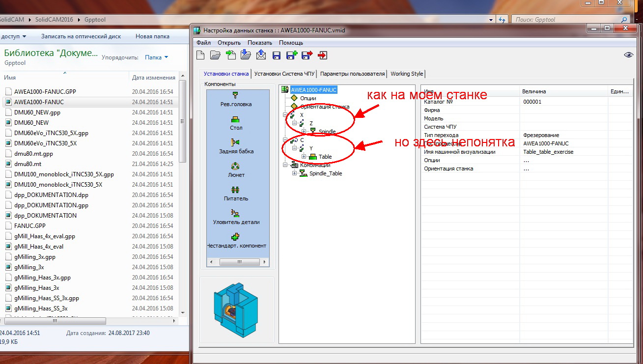
Task: Collapse the C axis tree node
Action: [286, 140]
